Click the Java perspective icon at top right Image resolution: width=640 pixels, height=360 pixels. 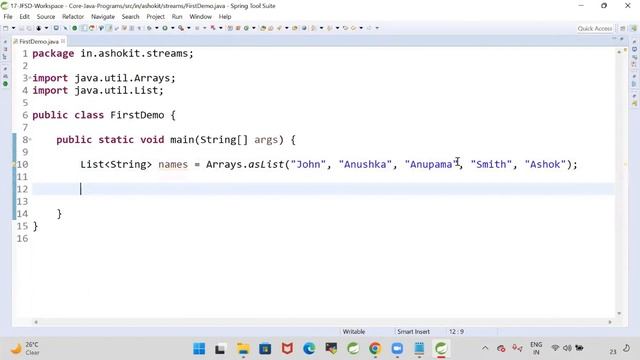click(633, 28)
